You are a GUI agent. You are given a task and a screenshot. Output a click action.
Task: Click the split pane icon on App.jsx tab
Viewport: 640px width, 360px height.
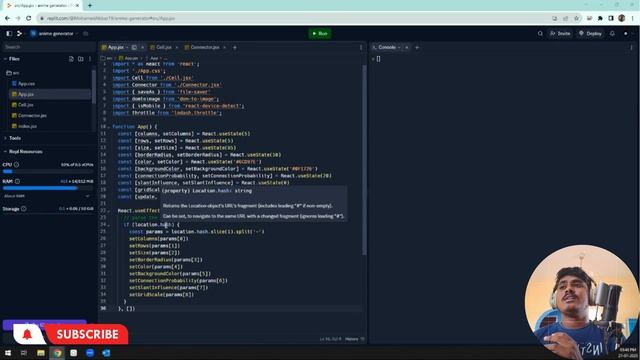click(x=134, y=47)
